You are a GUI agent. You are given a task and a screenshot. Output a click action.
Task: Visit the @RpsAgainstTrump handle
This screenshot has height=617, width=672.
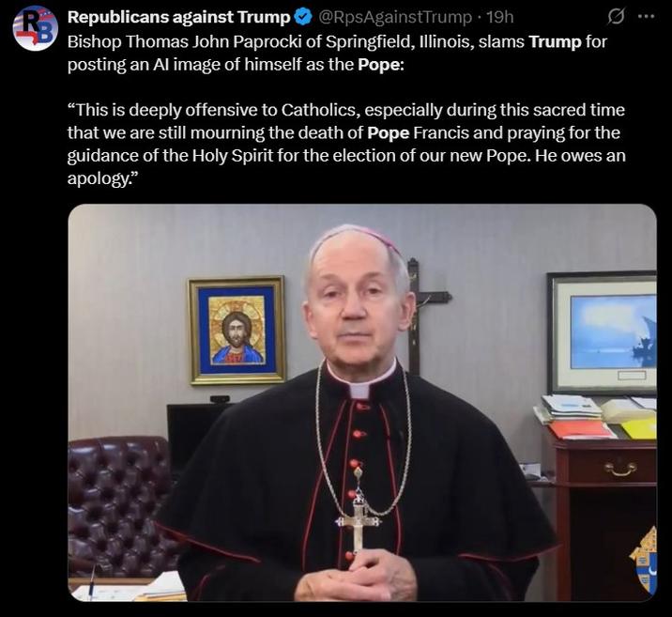pos(394,17)
